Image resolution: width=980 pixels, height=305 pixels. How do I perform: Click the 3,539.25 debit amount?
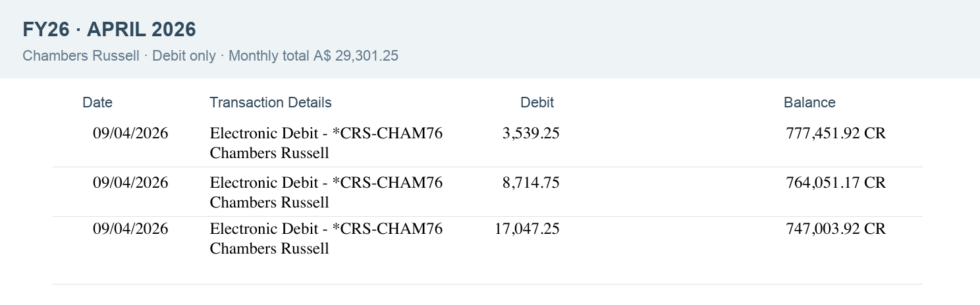pos(531,133)
